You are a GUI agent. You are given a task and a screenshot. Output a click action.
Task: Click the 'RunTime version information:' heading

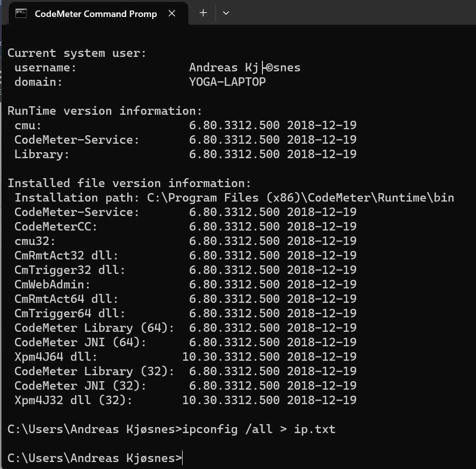pyautogui.click(x=105, y=111)
